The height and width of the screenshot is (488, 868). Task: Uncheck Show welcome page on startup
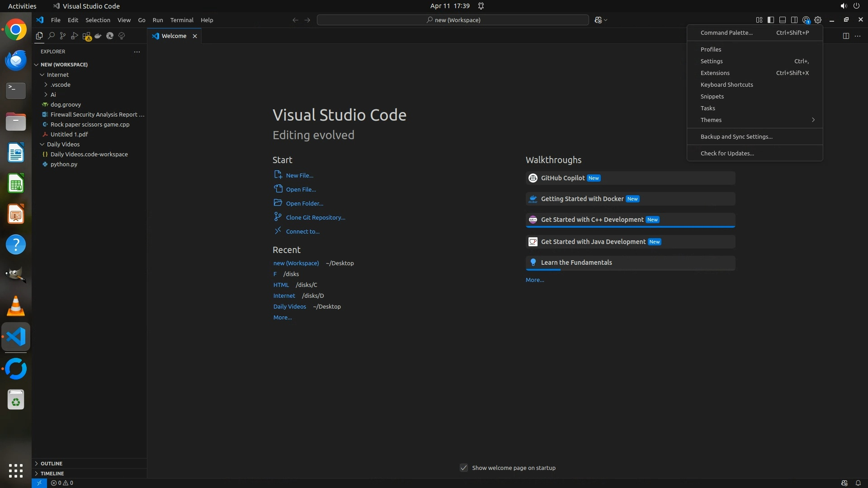[464, 468]
